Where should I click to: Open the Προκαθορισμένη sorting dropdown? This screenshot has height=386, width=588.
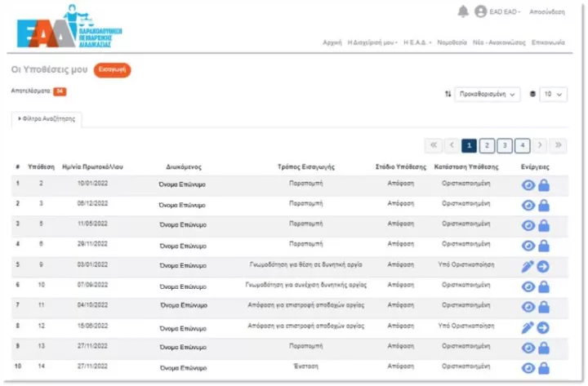coord(487,95)
